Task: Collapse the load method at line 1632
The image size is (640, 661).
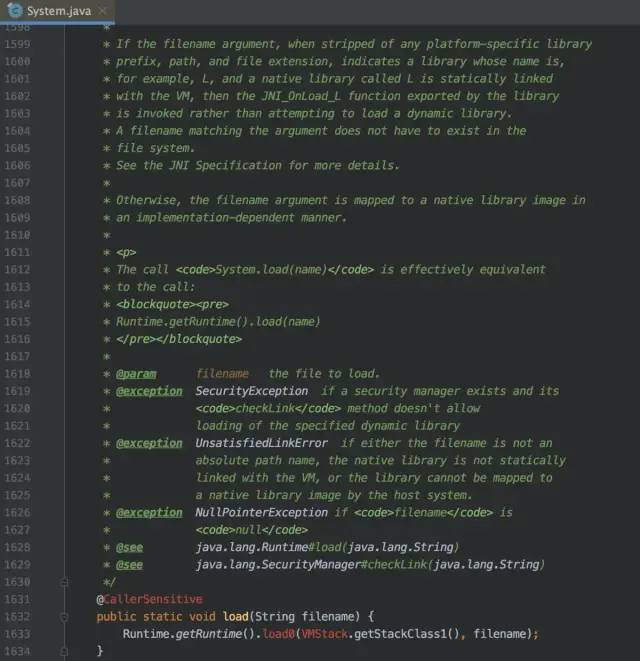Action: (64, 617)
